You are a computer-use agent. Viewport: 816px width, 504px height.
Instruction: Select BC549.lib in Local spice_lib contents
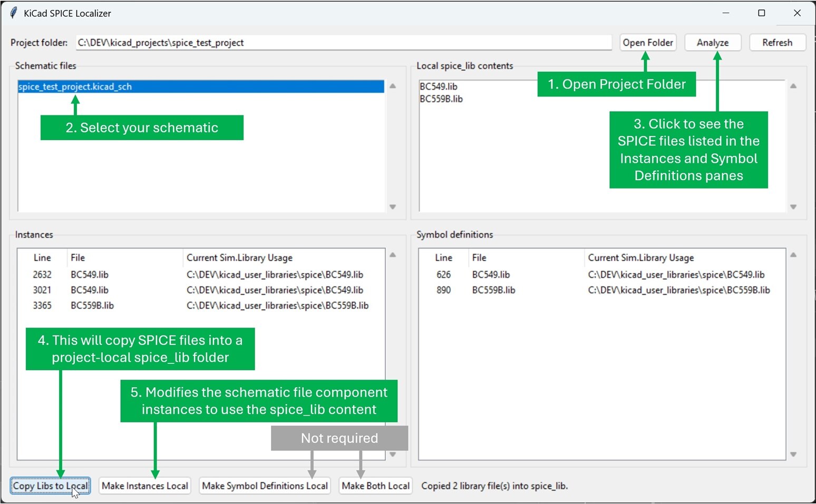pyautogui.click(x=439, y=86)
